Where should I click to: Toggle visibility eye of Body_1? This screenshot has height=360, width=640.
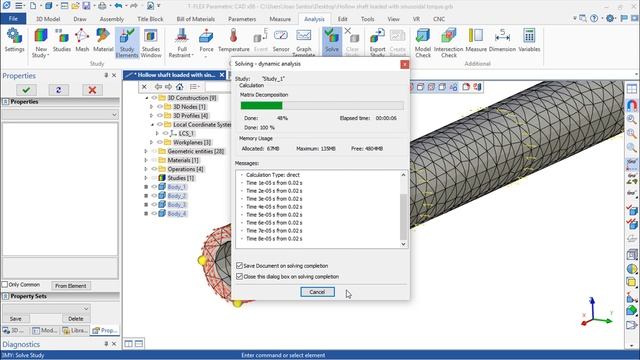tap(154, 187)
